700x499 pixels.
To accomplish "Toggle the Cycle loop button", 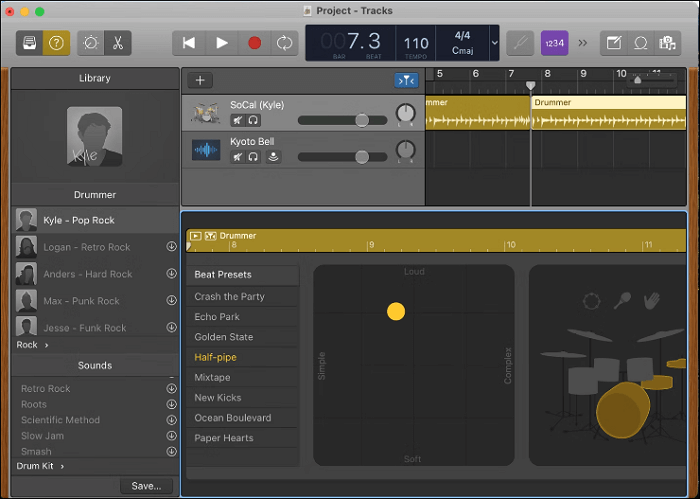I will pyautogui.click(x=284, y=43).
